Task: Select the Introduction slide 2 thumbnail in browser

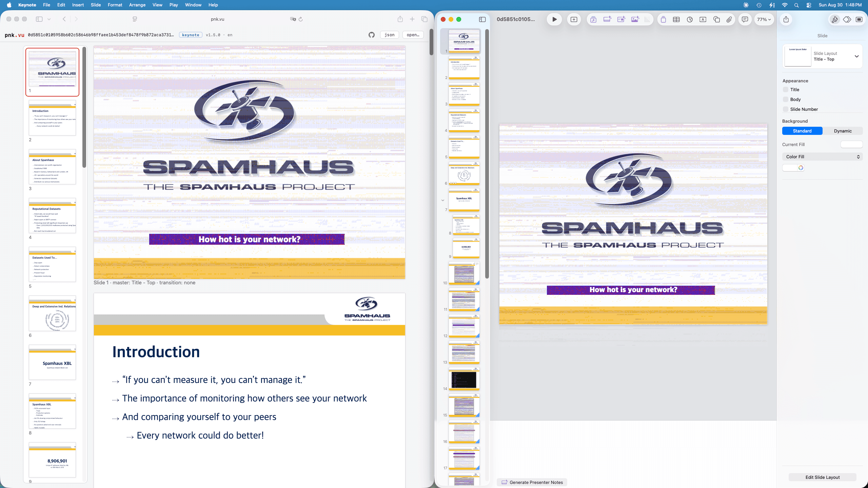Action: point(52,118)
